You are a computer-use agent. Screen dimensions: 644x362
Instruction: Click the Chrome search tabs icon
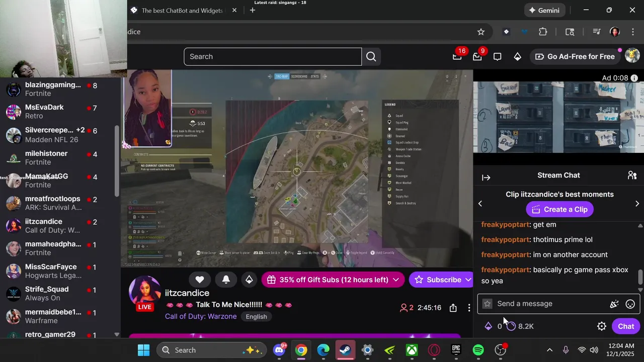coord(570,32)
